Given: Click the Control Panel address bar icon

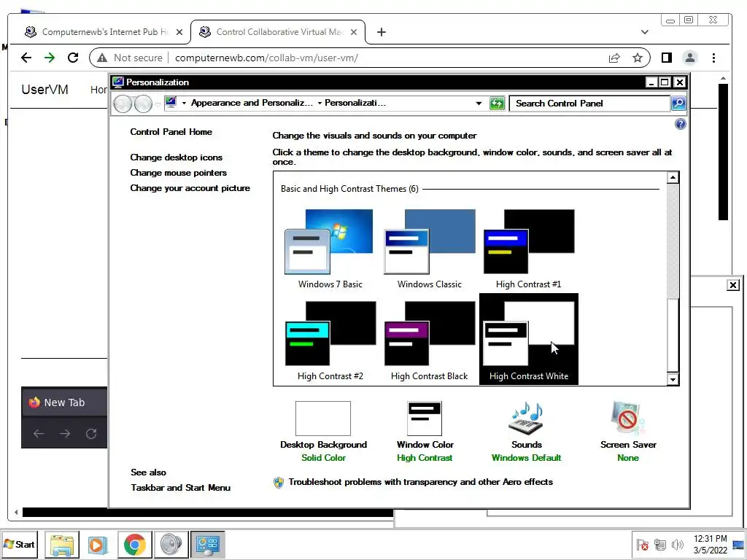Looking at the screenshot, I should 171,103.
